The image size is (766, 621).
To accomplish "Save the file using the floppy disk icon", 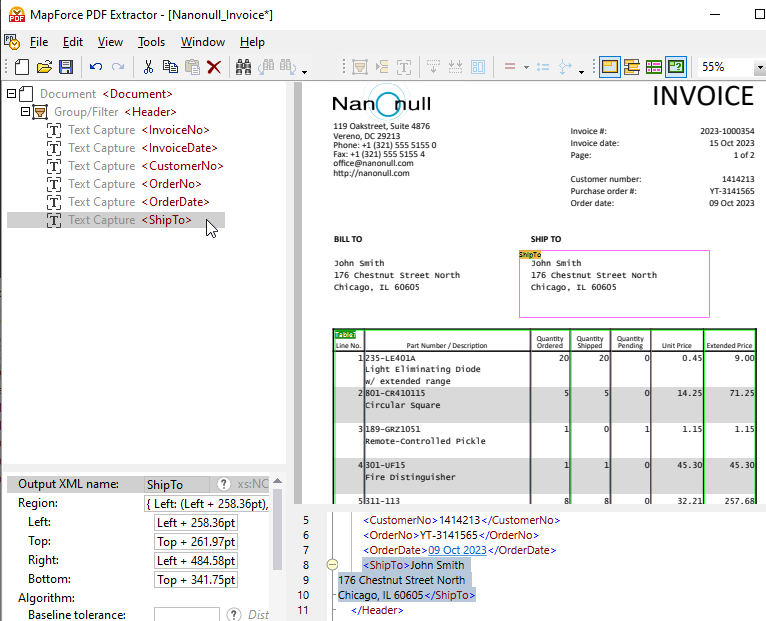I will [x=66, y=67].
